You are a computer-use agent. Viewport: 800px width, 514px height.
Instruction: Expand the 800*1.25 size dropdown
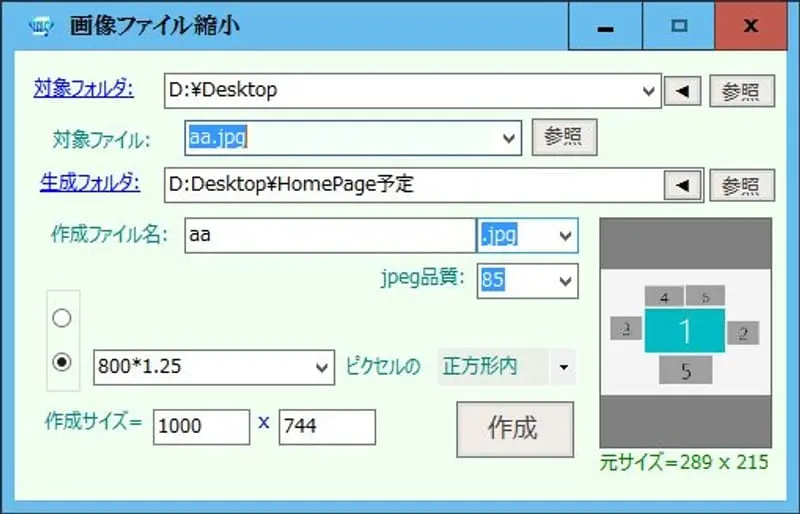(x=322, y=368)
